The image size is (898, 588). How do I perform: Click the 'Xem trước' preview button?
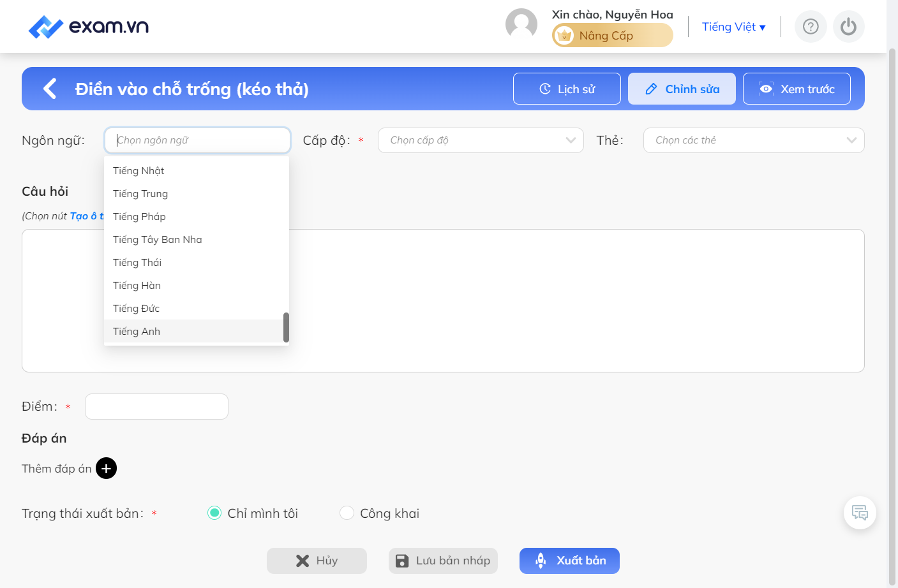coord(797,89)
